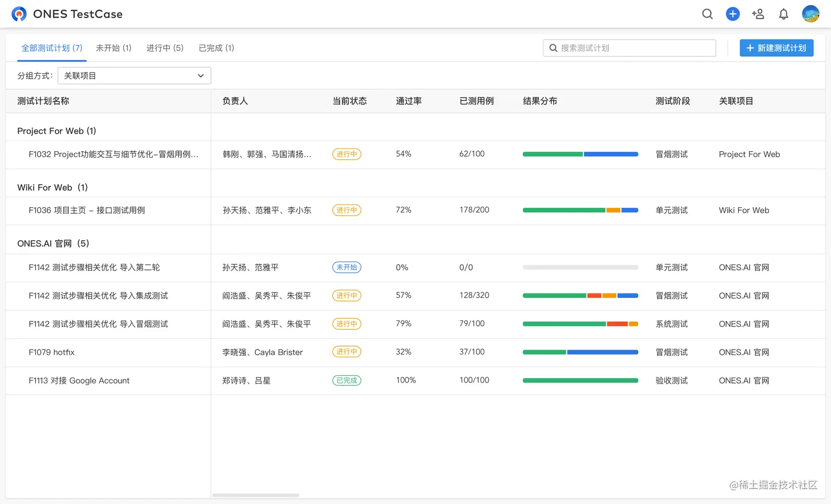
Task: Click 进行中 status badge of F1036 row
Action: 347,211
